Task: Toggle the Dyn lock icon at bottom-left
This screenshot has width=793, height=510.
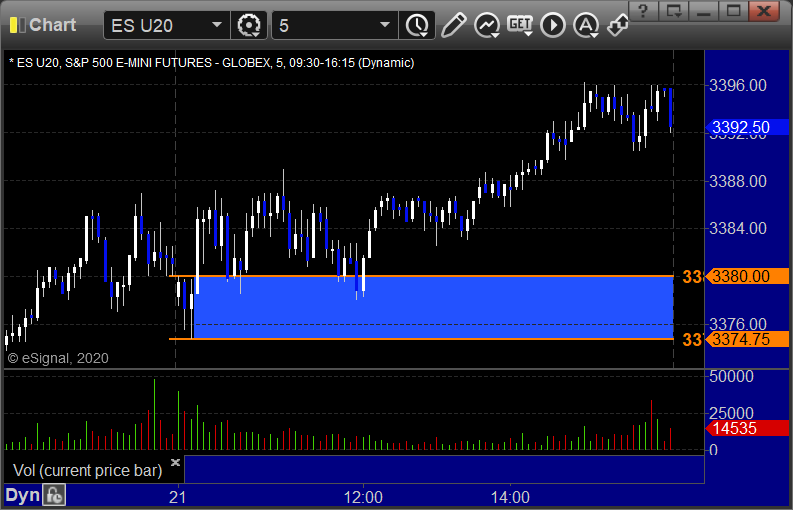Action: click(x=54, y=495)
